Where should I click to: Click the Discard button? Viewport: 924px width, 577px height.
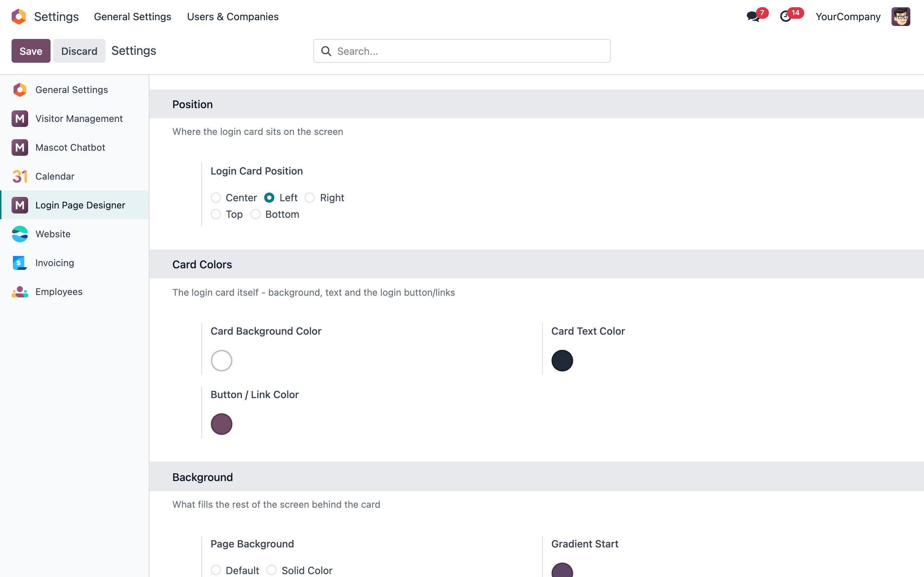pyautogui.click(x=79, y=51)
